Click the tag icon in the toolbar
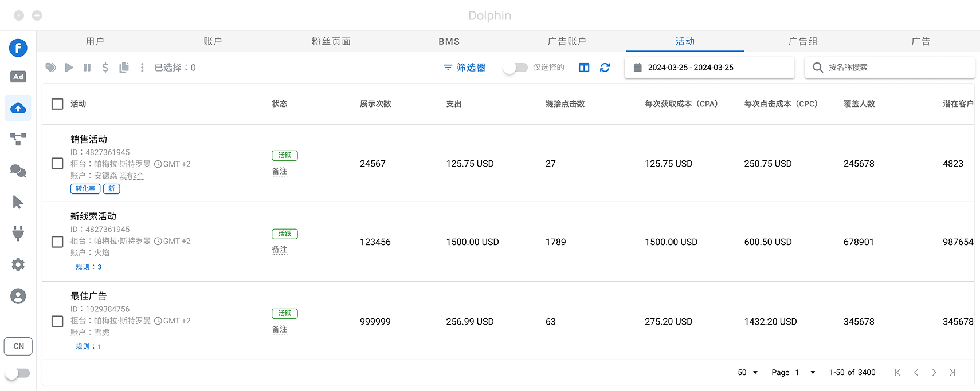This screenshot has height=391, width=980. [51, 68]
